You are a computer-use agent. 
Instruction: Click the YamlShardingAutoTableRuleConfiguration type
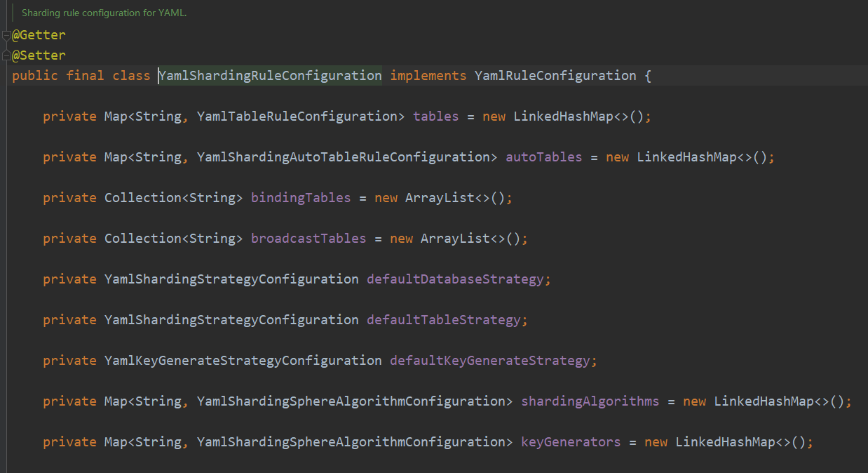pos(344,157)
